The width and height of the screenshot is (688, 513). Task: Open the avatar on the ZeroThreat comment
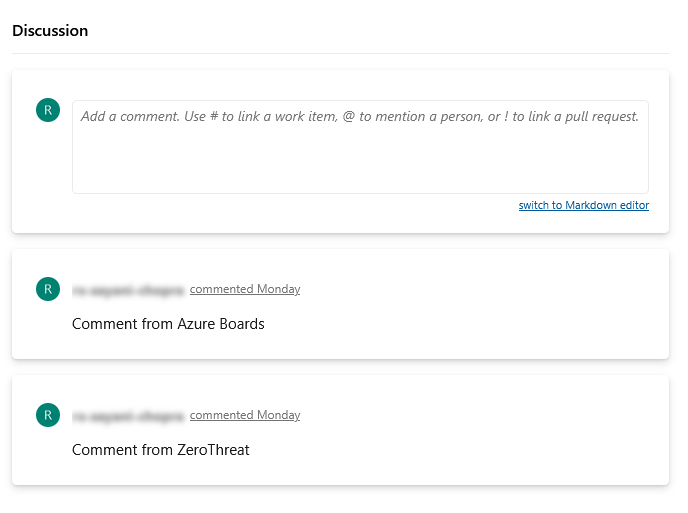48,415
